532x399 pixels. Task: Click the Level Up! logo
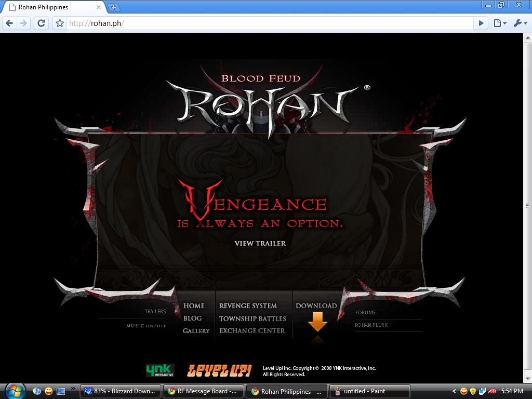(x=220, y=371)
